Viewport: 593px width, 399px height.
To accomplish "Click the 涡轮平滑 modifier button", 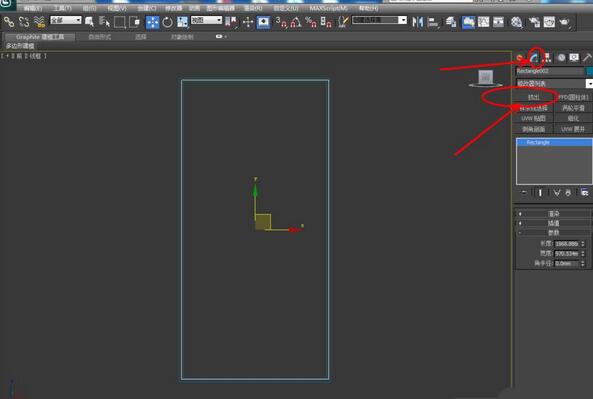I will [573, 108].
